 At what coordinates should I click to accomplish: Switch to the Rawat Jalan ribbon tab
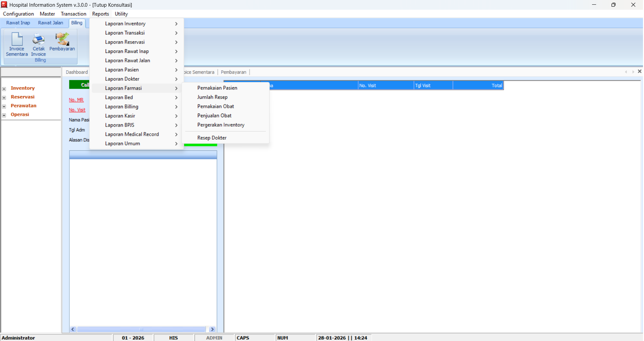[x=50, y=23]
